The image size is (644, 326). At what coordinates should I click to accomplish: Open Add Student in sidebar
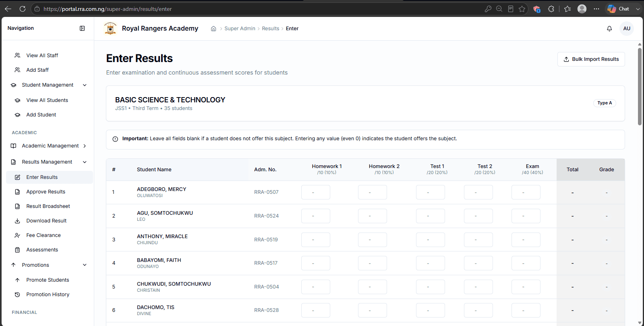50,115
